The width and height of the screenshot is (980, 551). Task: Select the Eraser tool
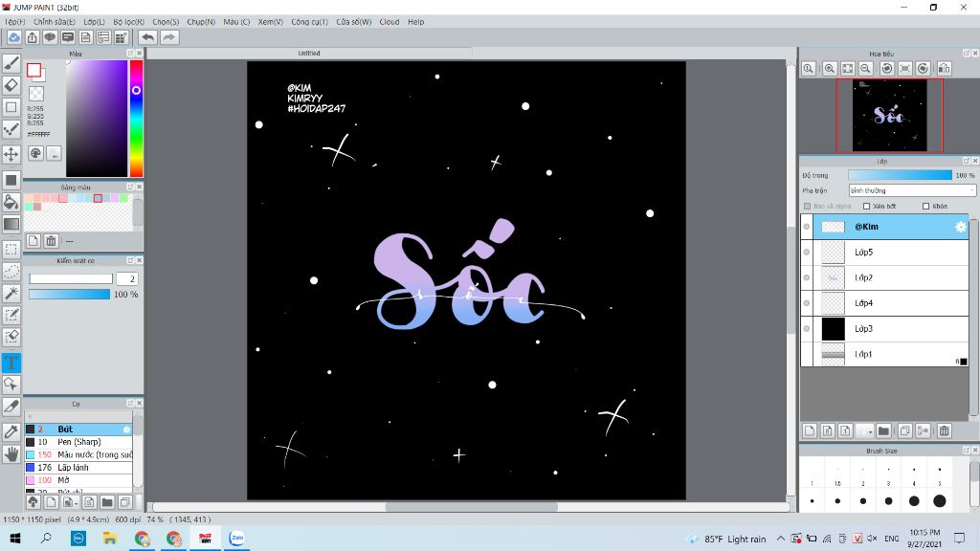click(x=11, y=85)
